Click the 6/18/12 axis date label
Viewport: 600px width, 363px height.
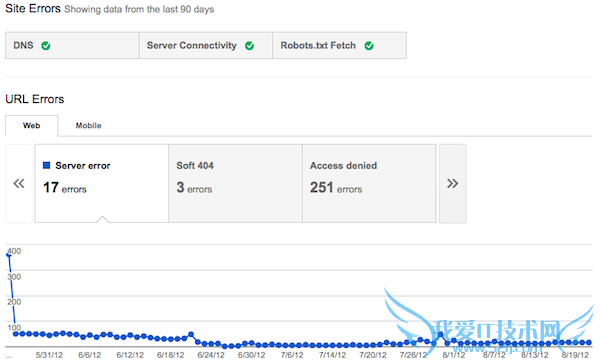click(x=171, y=355)
